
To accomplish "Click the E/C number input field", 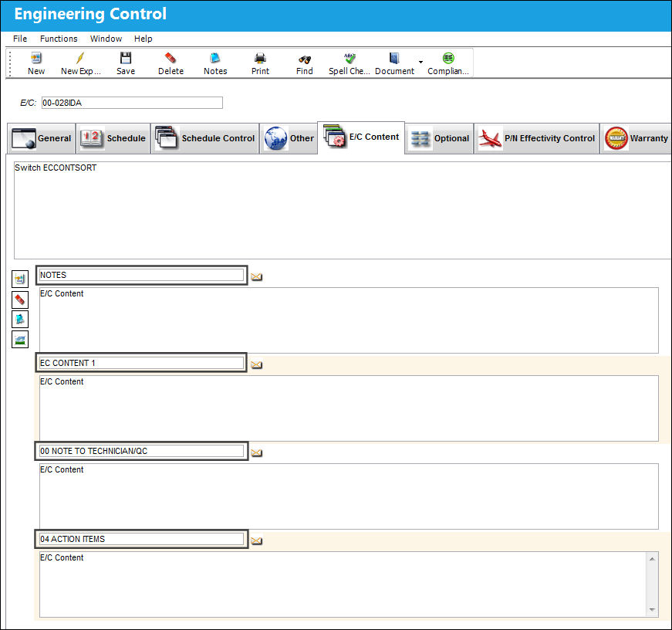I will click(132, 103).
